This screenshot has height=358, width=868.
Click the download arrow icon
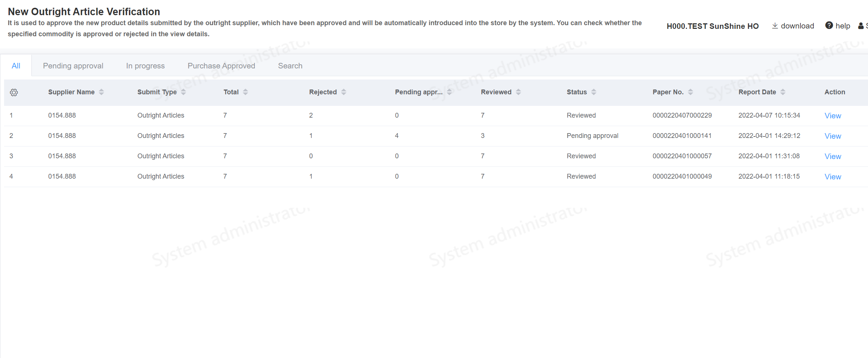tap(775, 26)
